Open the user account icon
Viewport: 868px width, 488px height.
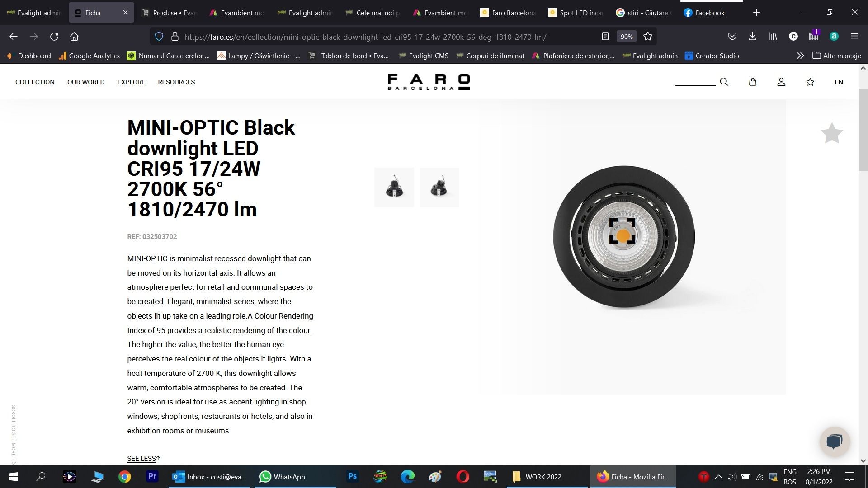point(781,82)
